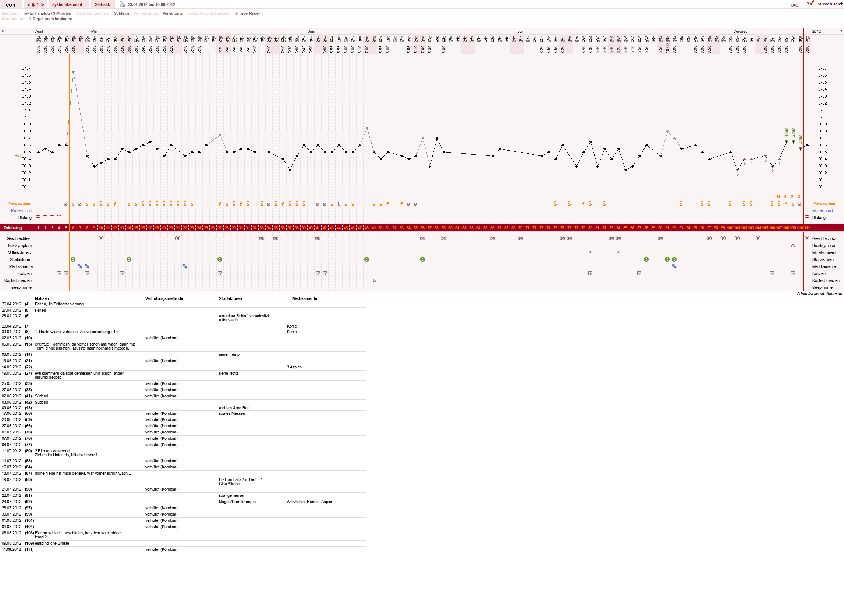Open the note icon on cycle day 42
Image resolution: width=844 pixels, height=616 pixels.
pos(325,273)
